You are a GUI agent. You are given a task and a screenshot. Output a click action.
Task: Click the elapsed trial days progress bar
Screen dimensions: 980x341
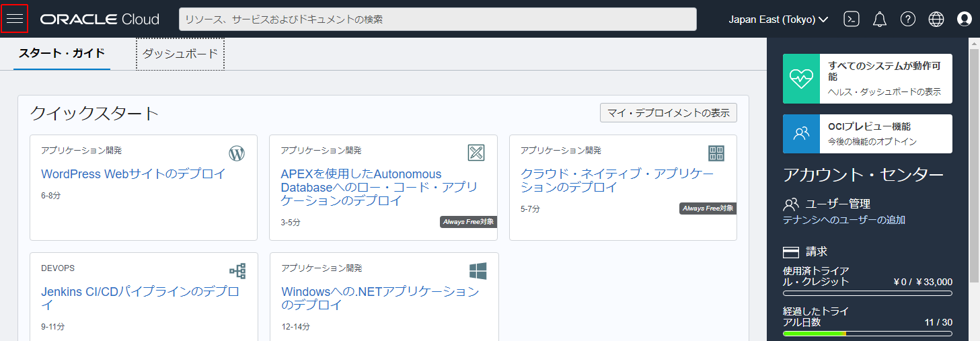pos(868,334)
